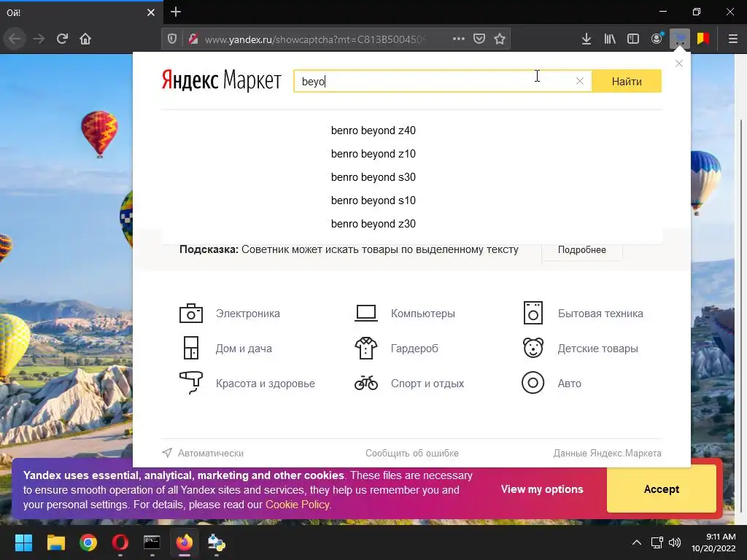The height and width of the screenshot is (560, 747).
Task: Click View my options for cookies
Action: coord(542,489)
